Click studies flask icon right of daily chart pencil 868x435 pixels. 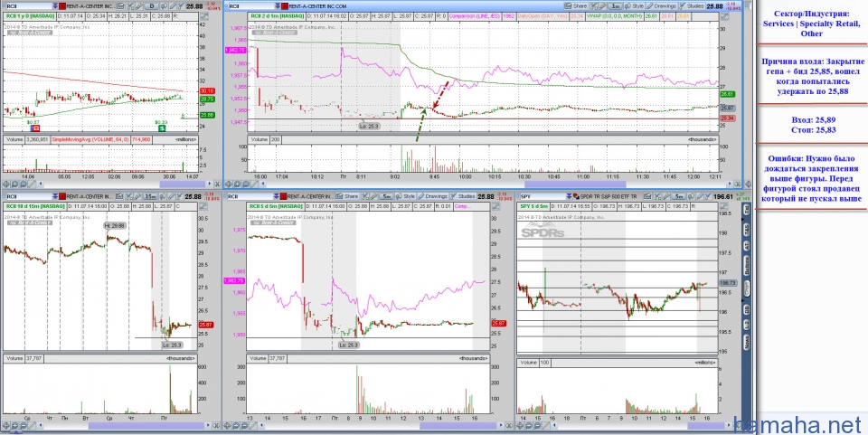[x=181, y=6]
